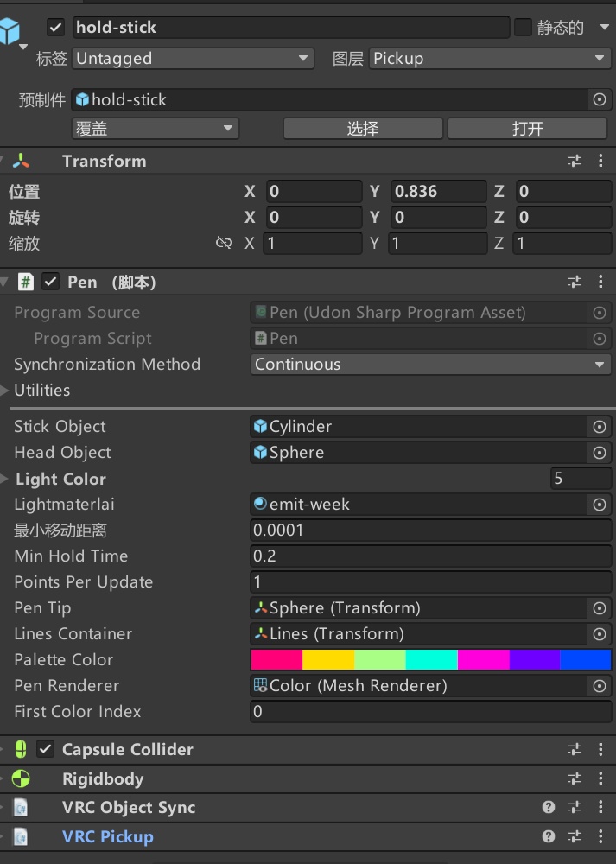Open the Pen script three-dot menu
The width and height of the screenshot is (616, 864).
(x=600, y=282)
